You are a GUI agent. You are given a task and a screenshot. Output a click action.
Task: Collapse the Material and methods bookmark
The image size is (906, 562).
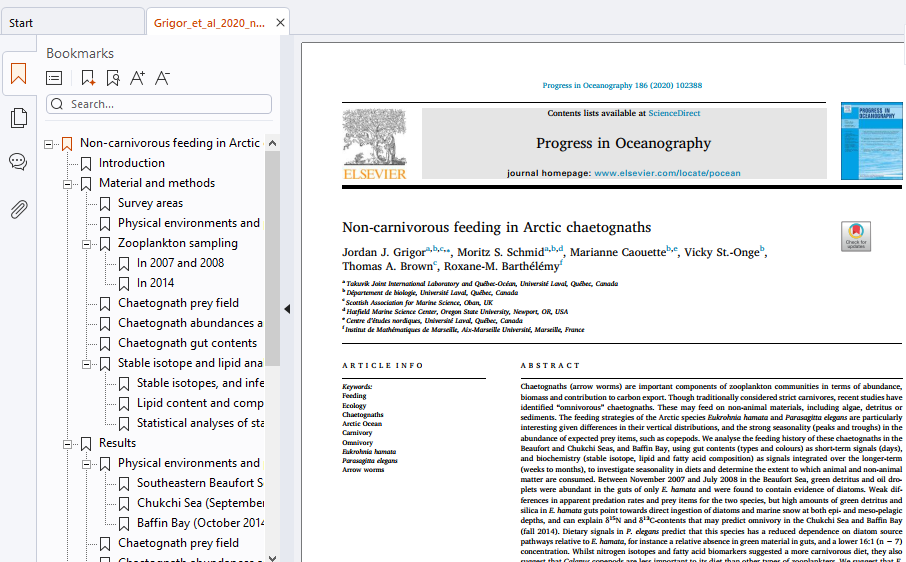[x=68, y=184]
